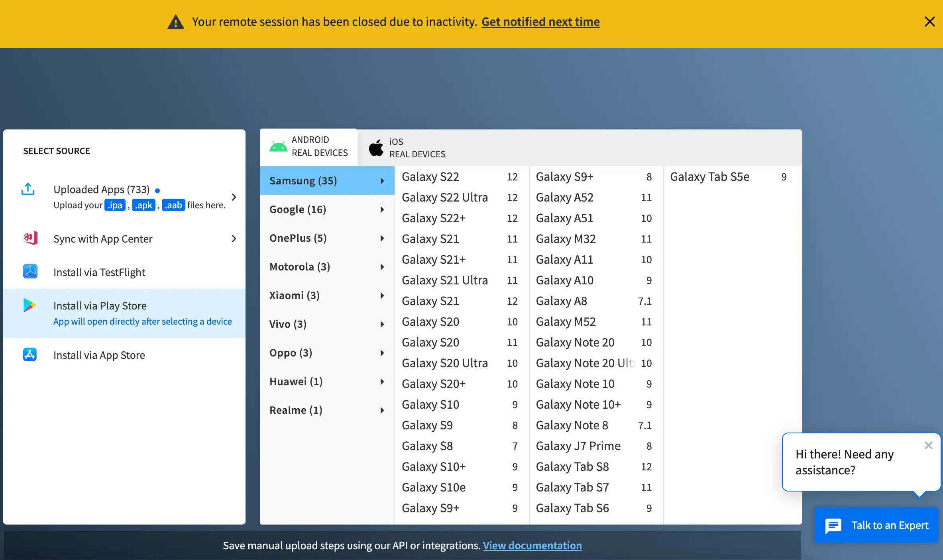Click the Play Store triangle icon
The image size is (943, 560).
coord(29,305)
